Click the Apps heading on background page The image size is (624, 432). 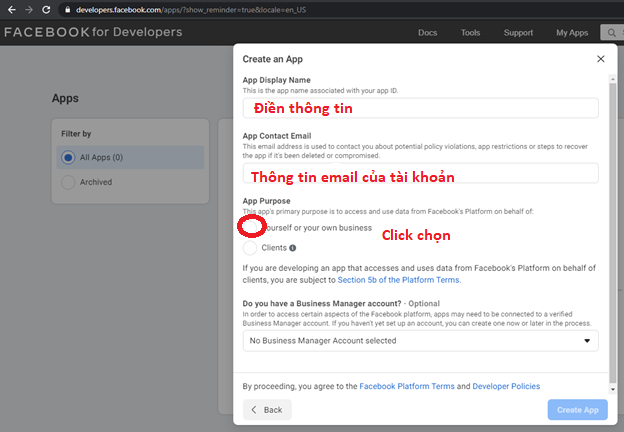pyautogui.click(x=65, y=98)
